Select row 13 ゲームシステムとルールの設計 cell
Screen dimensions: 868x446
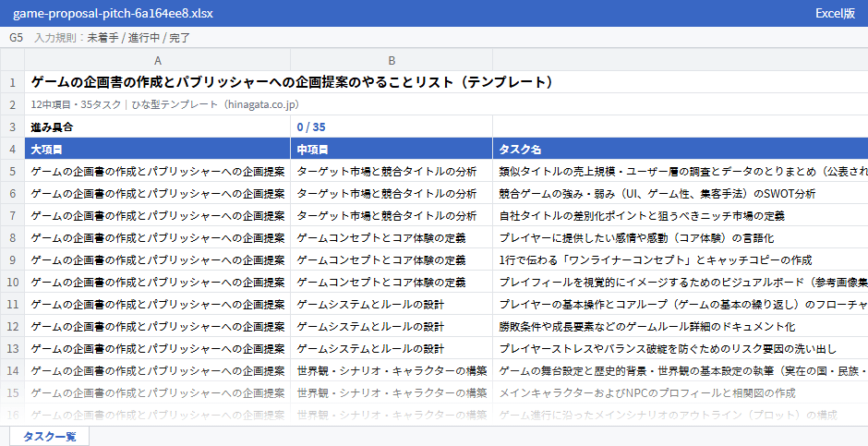(392, 348)
